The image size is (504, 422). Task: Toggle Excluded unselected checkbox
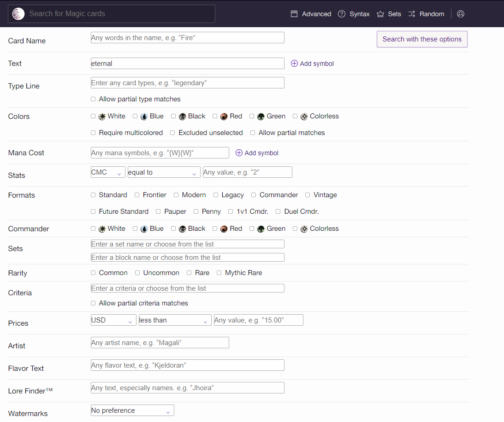[172, 133]
